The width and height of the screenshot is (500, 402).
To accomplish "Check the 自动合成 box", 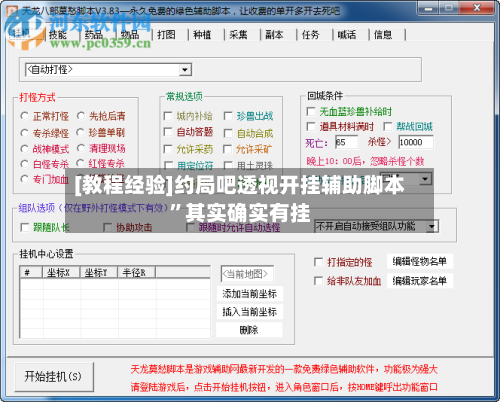I will 228,133.
